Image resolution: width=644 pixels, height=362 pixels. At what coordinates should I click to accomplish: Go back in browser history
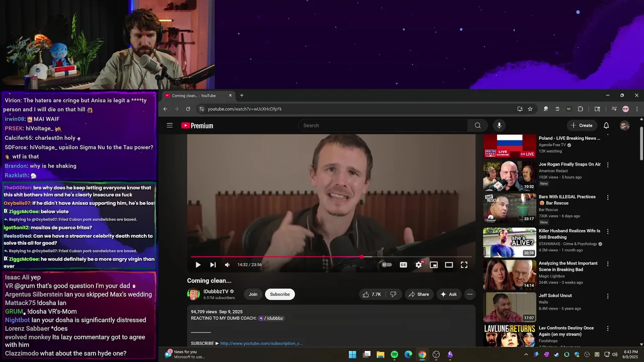(165, 109)
